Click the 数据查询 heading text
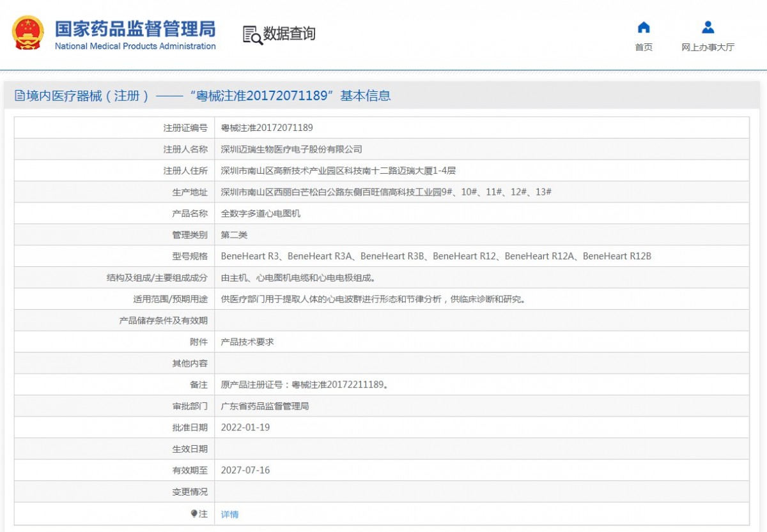Viewport: 767px width, 532px height. pos(290,34)
